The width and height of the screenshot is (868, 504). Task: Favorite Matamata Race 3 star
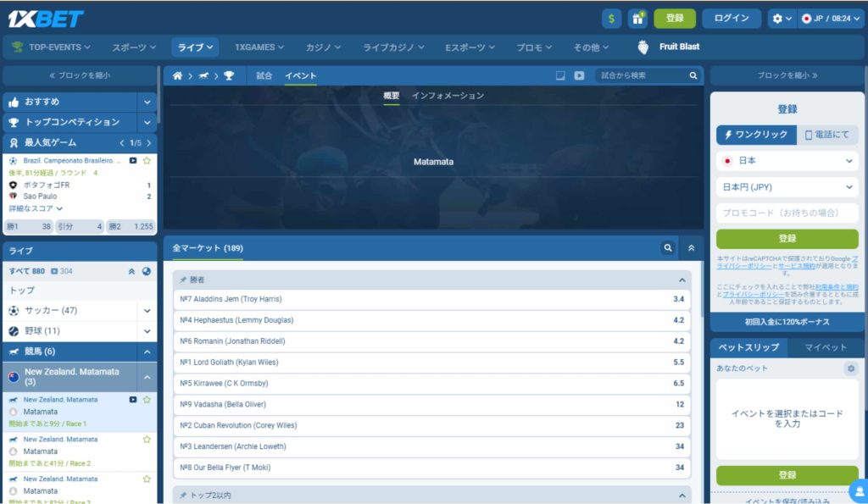tap(147, 479)
